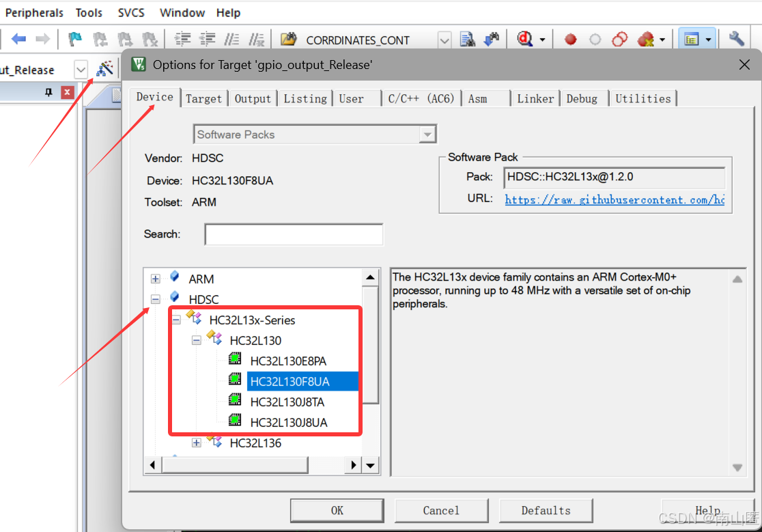Expand the HC32L136 node
The width and height of the screenshot is (762, 532).
click(x=197, y=443)
